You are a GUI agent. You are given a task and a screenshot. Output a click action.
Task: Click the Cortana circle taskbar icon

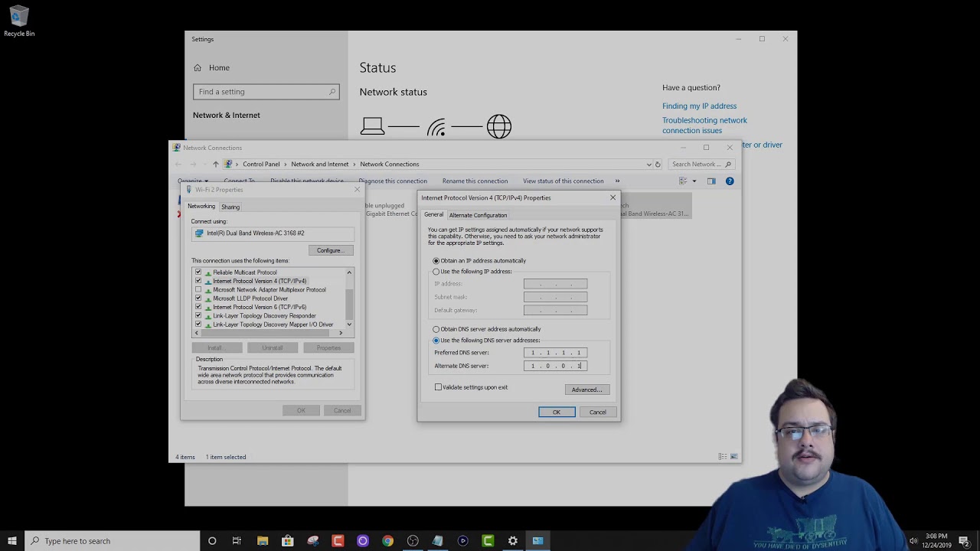212,541
